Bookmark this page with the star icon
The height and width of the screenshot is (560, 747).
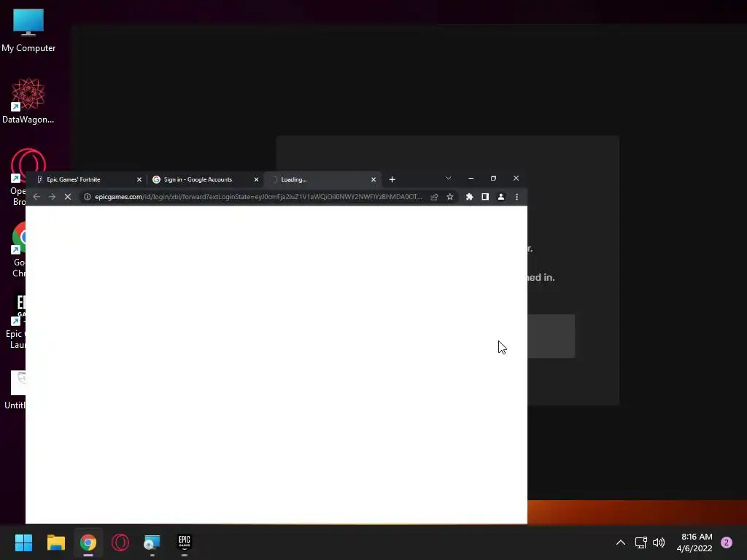tap(449, 197)
